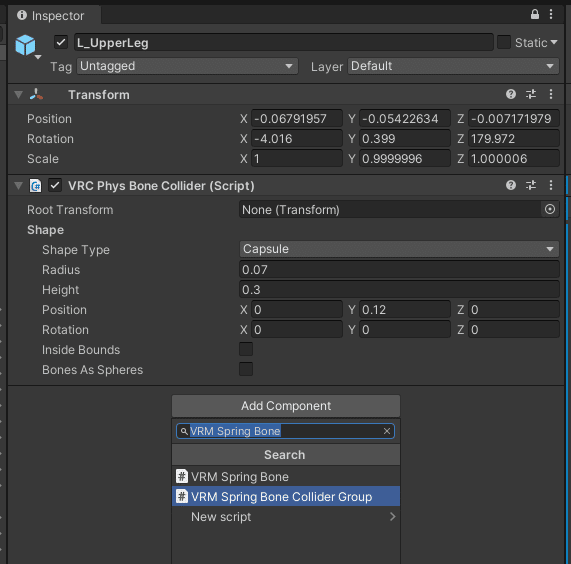This screenshot has width=571, height=564.
Task: Toggle the Bones As Spheres checkbox
Action: (246, 369)
